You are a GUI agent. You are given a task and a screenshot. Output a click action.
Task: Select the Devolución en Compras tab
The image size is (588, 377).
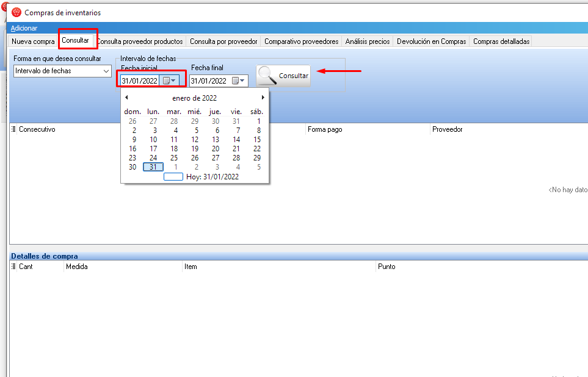431,41
